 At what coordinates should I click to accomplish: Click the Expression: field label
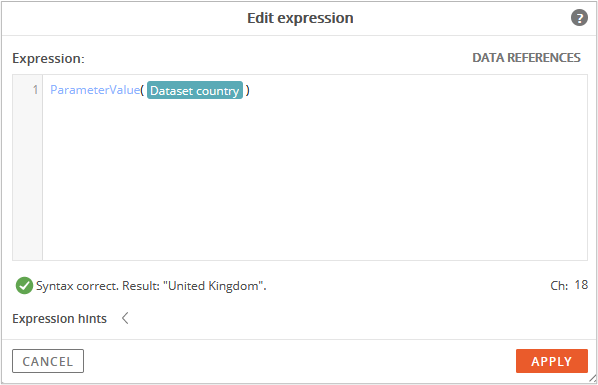[48, 58]
